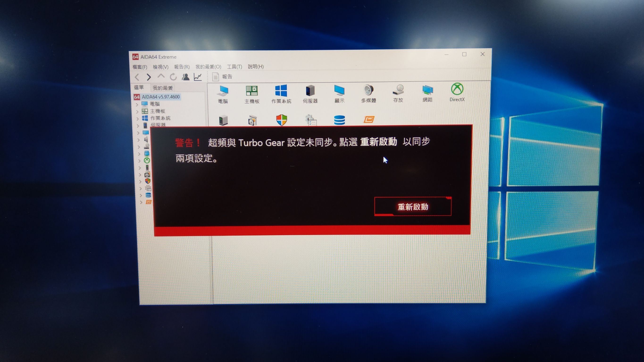Open the line graph icon in the toolbar
Viewport: 644px width, 362px height.
tap(198, 77)
